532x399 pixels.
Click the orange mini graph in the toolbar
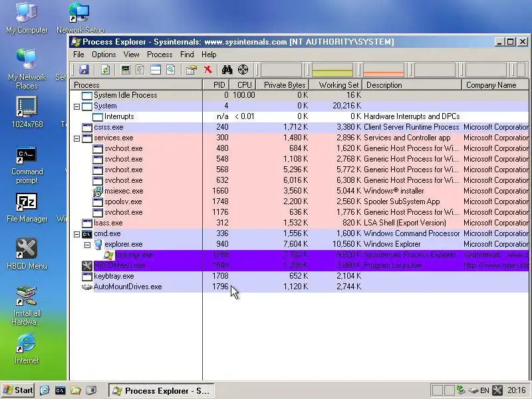(384, 70)
